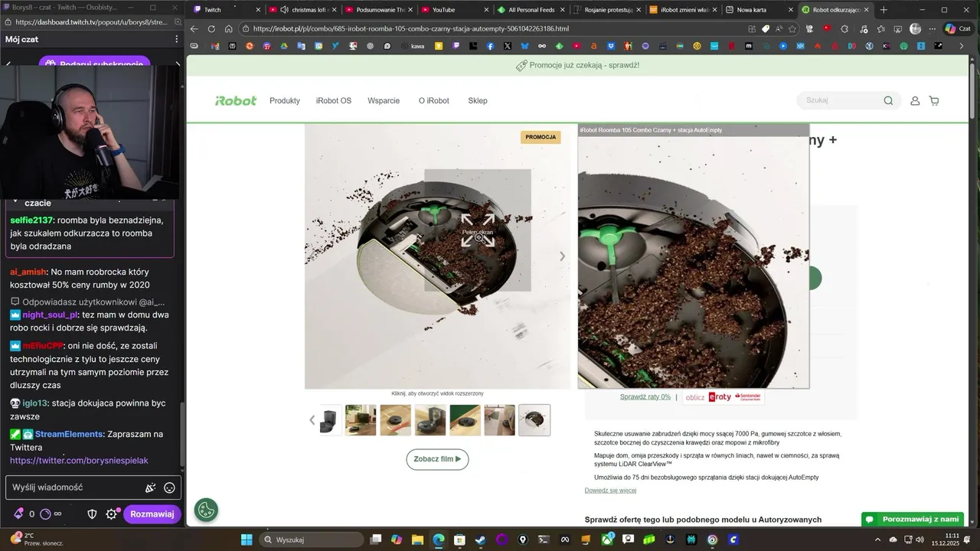980x551 pixels.
Task: Open the user account icon on iRobot site
Action: pos(915,101)
